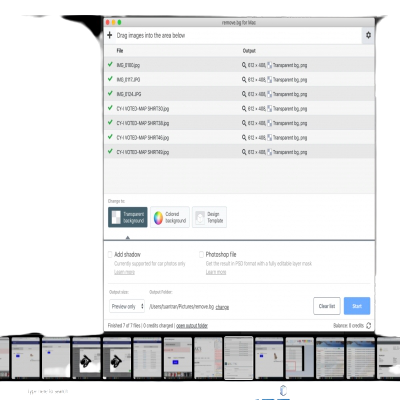400x400 pixels.
Task: Select the Transparent background option
Action: [x=128, y=217]
